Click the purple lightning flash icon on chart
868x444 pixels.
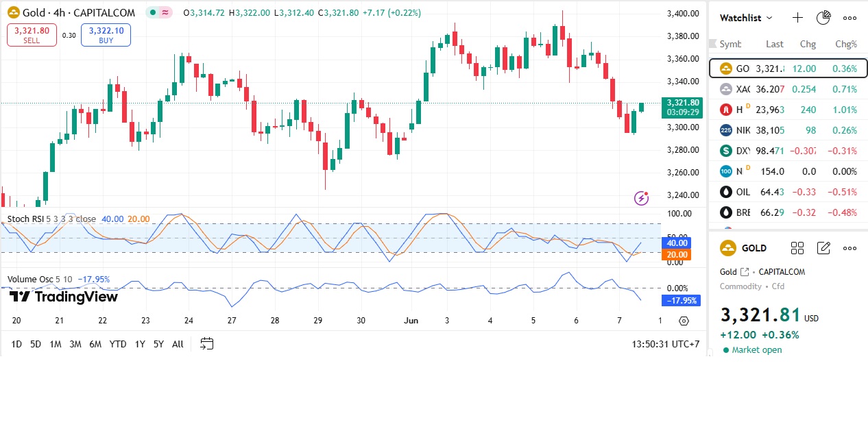642,198
